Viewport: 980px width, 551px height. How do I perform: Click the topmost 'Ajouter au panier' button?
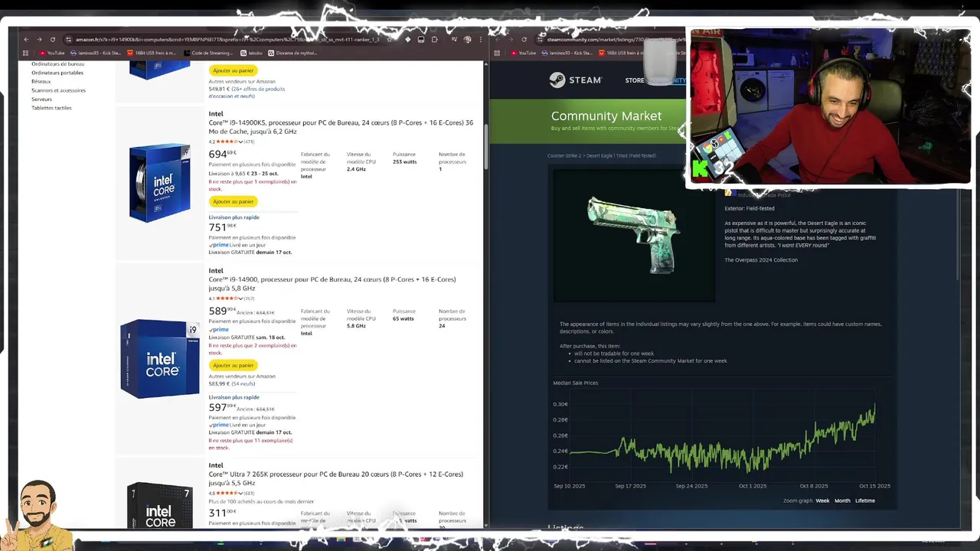point(234,70)
